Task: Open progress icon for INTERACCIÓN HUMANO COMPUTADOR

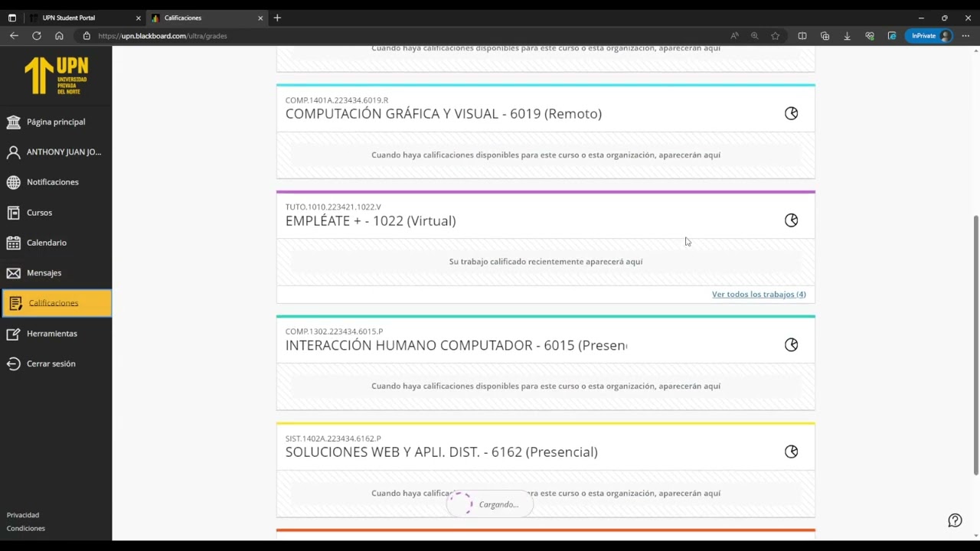Action: pos(791,344)
